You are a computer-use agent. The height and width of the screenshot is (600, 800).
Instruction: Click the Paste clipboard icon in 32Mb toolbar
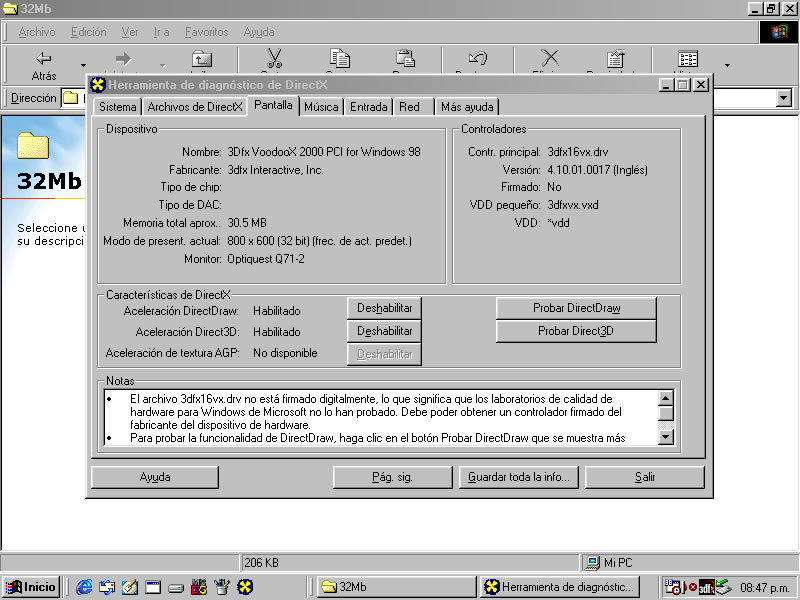point(405,58)
